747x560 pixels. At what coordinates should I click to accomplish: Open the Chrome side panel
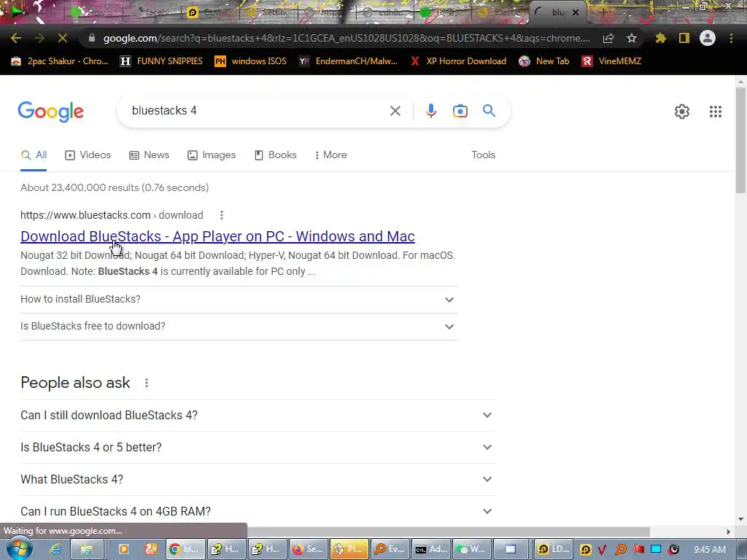(x=684, y=38)
